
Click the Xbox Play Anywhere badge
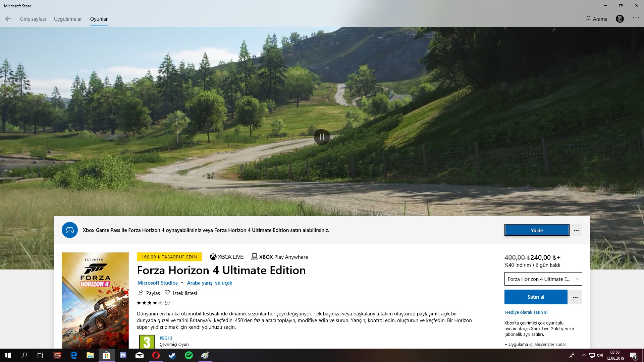point(280,257)
